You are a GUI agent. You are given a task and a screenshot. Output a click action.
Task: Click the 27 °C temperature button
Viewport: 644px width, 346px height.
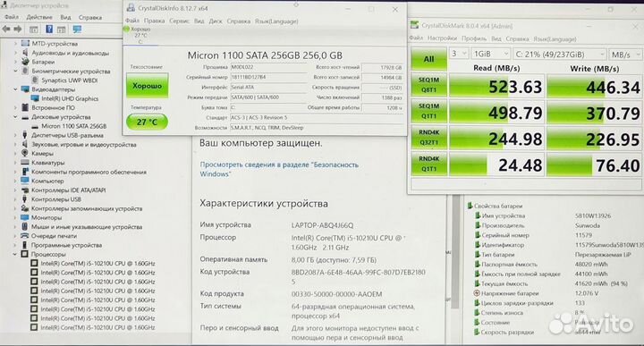click(x=147, y=122)
